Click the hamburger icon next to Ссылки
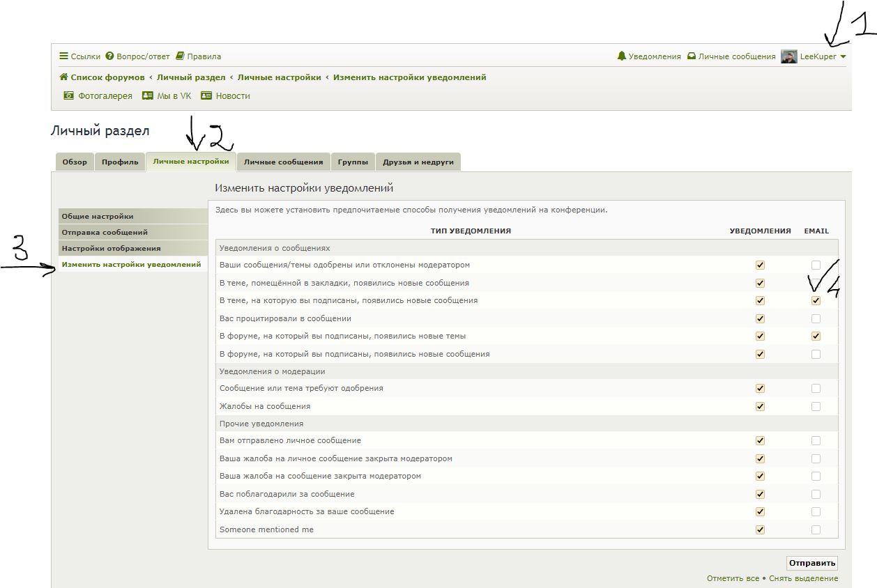Image resolution: width=877 pixels, height=588 pixels. click(x=63, y=56)
